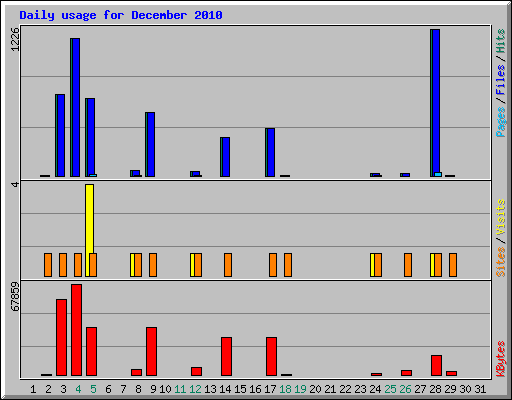Click the red KBytes bar for day 4
Image resolution: width=512 pixels, height=400 pixels.
(76, 330)
